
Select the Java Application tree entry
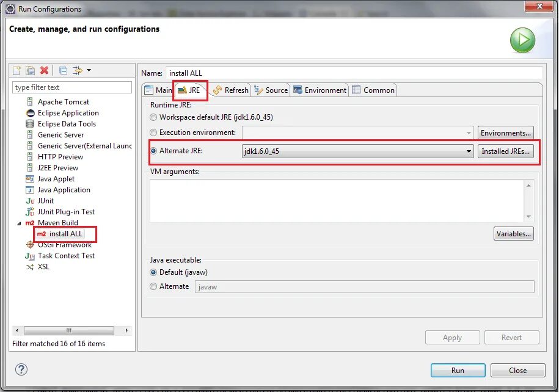pyautogui.click(x=64, y=190)
